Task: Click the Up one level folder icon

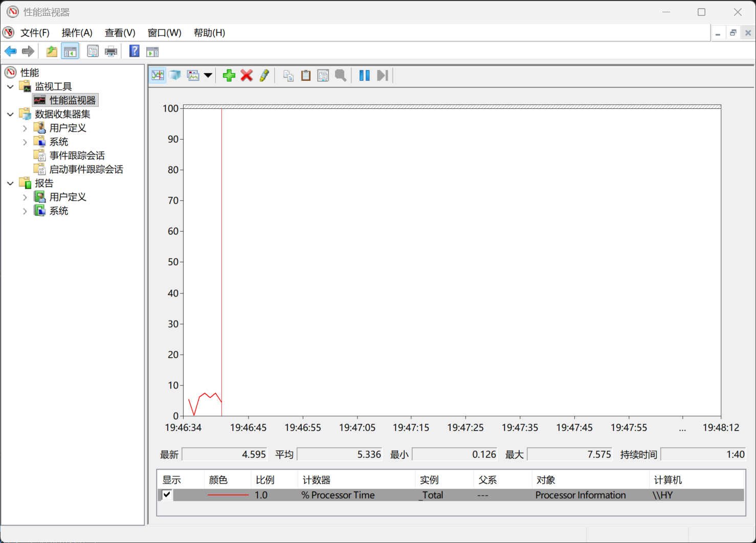Action: 52,51
